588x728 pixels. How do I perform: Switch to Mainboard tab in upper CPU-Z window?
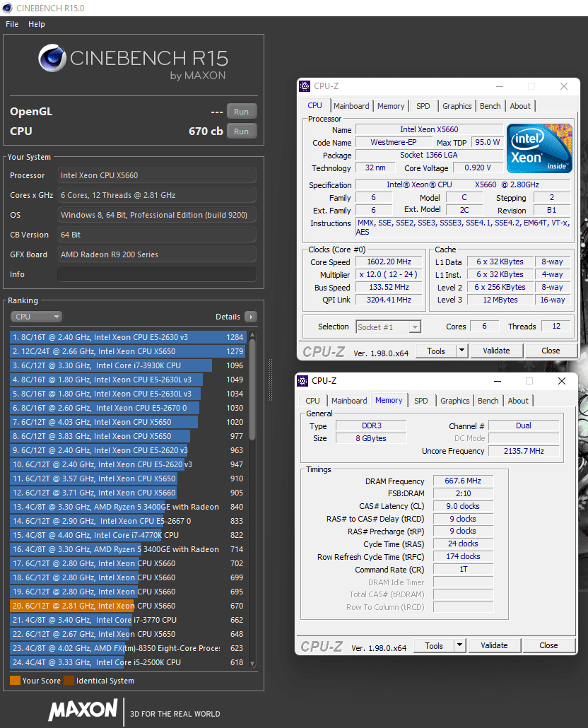[x=351, y=106]
